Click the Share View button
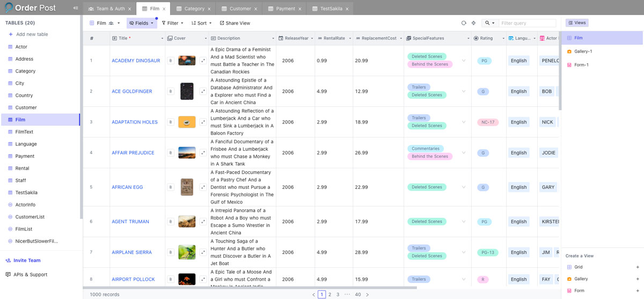Screen dimensions: 644x299 coord(235,23)
